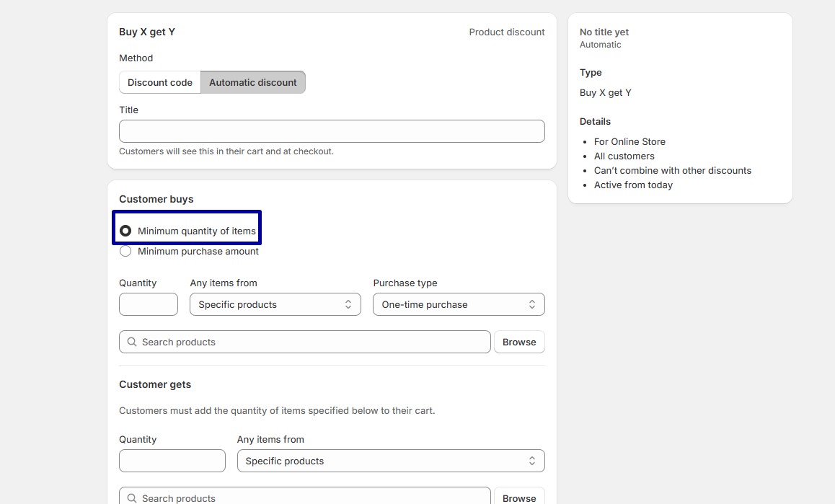Click 'Customers will see this' helper text

[x=226, y=151]
